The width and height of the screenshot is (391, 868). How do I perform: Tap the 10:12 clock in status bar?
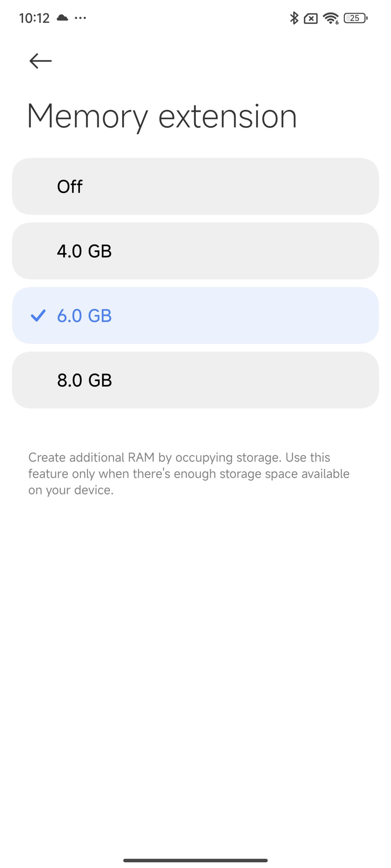coord(34,18)
